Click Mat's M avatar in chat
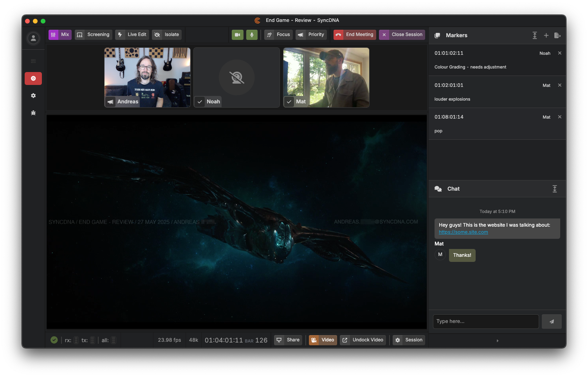Viewport: 588px width, 377px height. coord(440,254)
